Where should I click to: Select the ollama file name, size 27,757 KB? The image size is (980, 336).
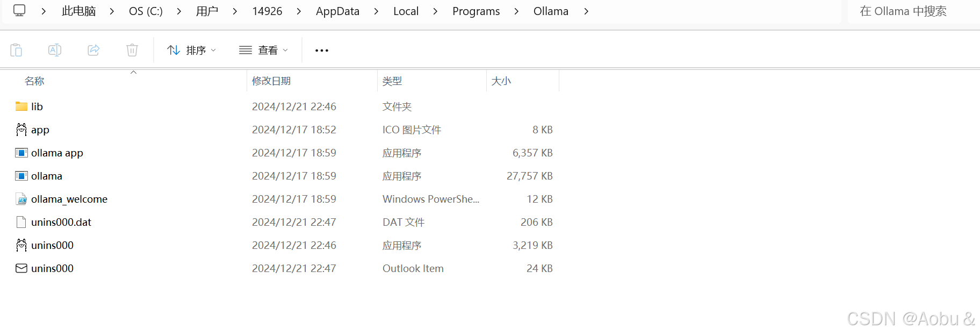pos(47,176)
